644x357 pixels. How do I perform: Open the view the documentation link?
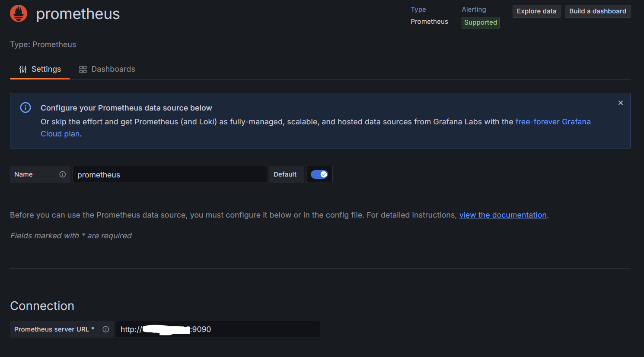[x=503, y=215]
